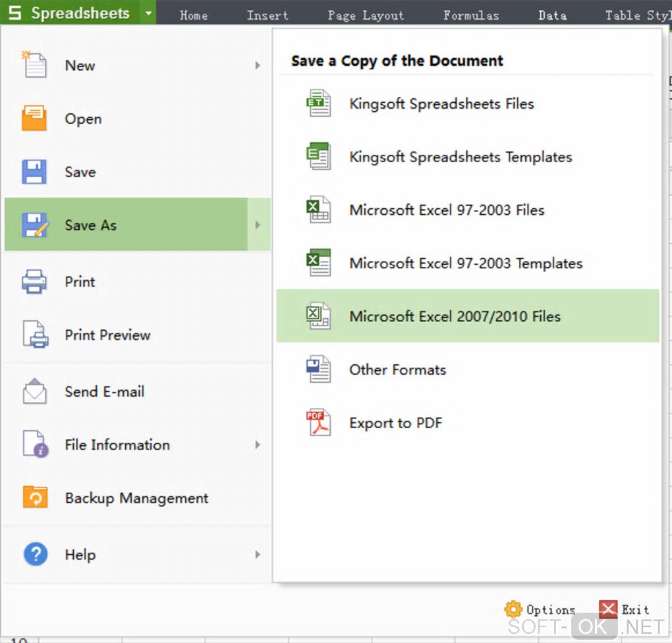Click the orange Open folder icon
The width and height of the screenshot is (672, 643).
[x=34, y=119]
